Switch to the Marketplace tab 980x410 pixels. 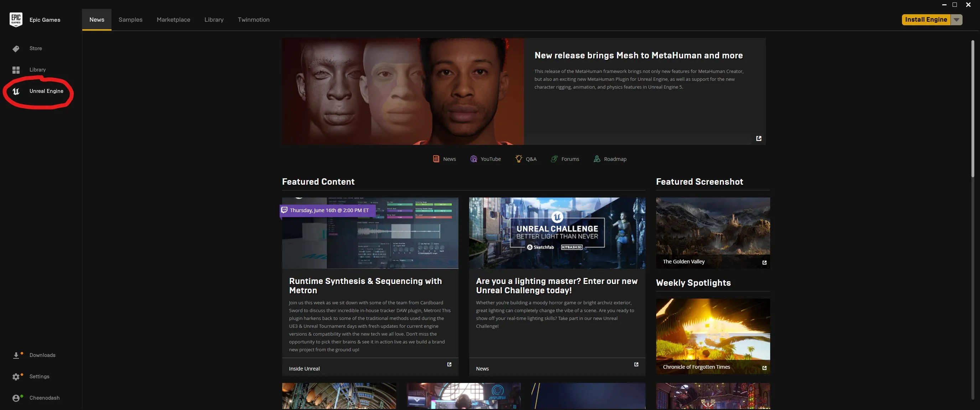173,19
